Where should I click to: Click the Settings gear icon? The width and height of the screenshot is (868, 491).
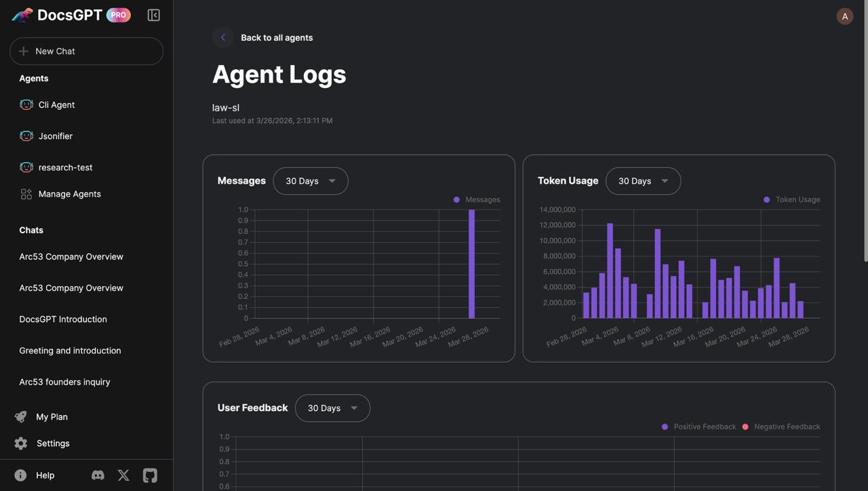click(x=21, y=443)
